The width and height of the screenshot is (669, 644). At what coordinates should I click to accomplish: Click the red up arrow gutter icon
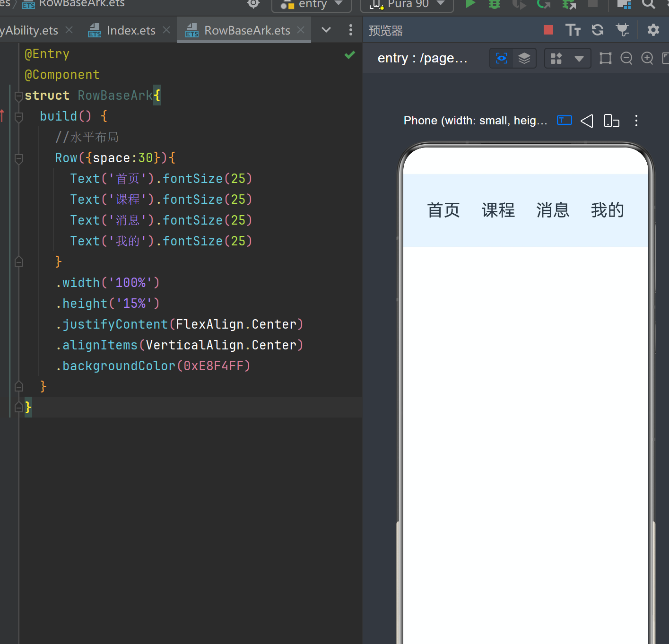click(x=2, y=116)
